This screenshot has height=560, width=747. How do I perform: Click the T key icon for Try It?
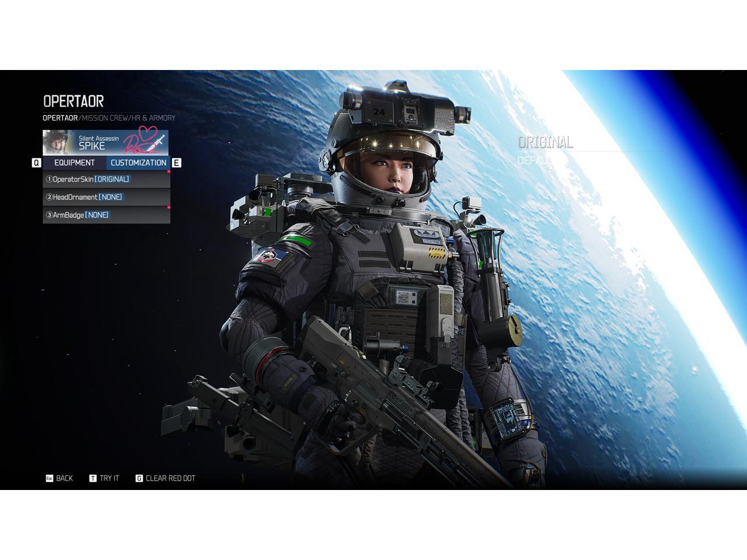[x=93, y=478]
